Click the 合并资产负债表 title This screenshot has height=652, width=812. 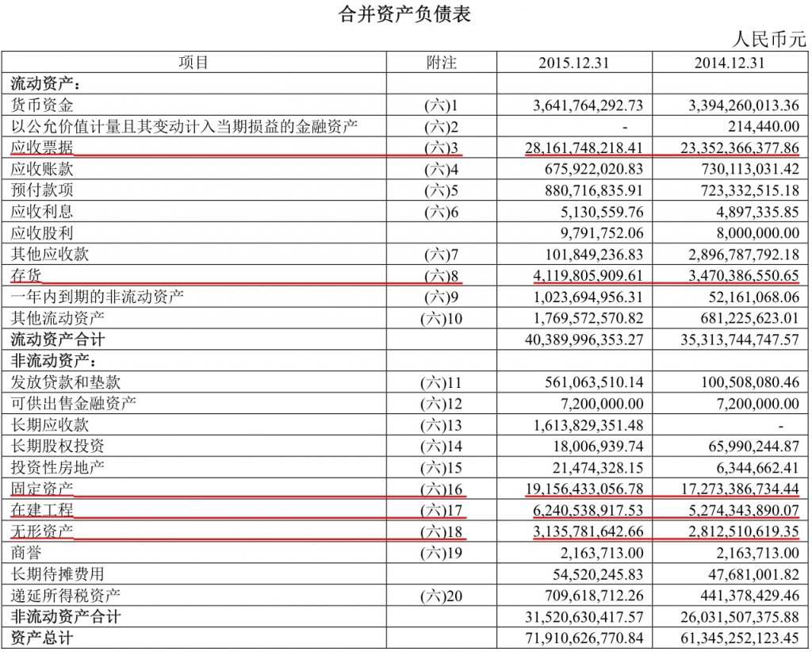pos(405,14)
